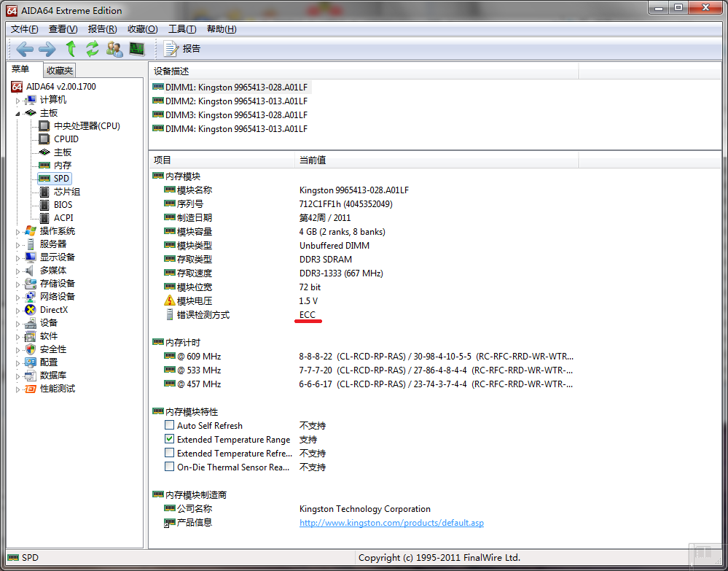This screenshot has height=571, width=728.
Task: Open the 报告(R) menu
Action: tap(103, 29)
